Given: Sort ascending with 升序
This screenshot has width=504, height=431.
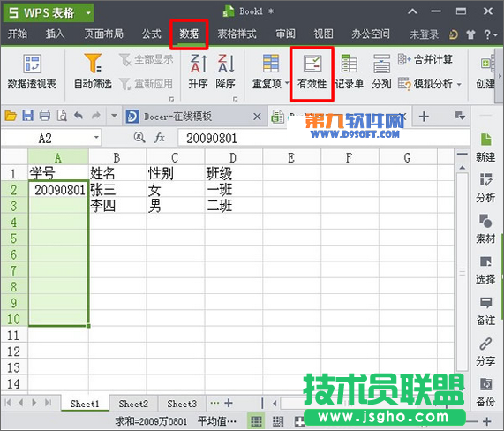Looking at the screenshot, I should point(199,72).
